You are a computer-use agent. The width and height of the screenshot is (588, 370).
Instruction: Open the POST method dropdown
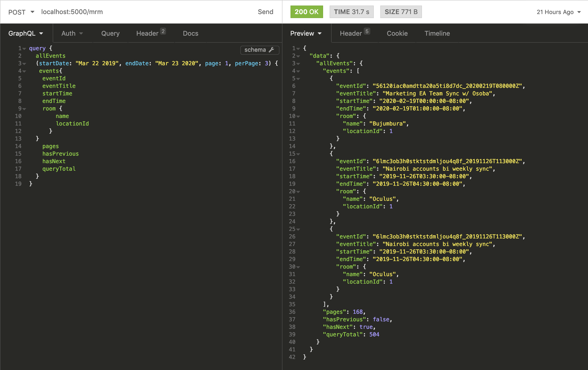click(21, 12)
